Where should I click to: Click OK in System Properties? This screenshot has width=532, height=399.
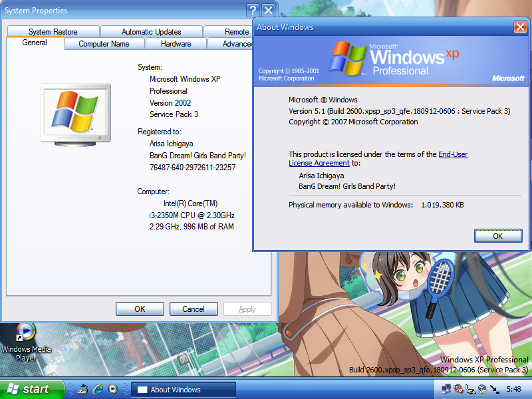[140, 309]
